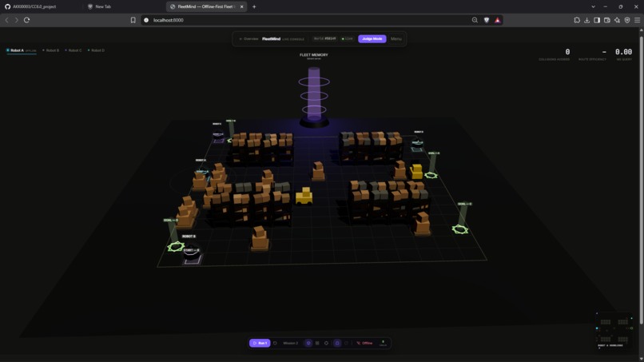Bookmark this page icon
Image resolution: width=644 pixels, height=362 pixels.
click(133, 20)
